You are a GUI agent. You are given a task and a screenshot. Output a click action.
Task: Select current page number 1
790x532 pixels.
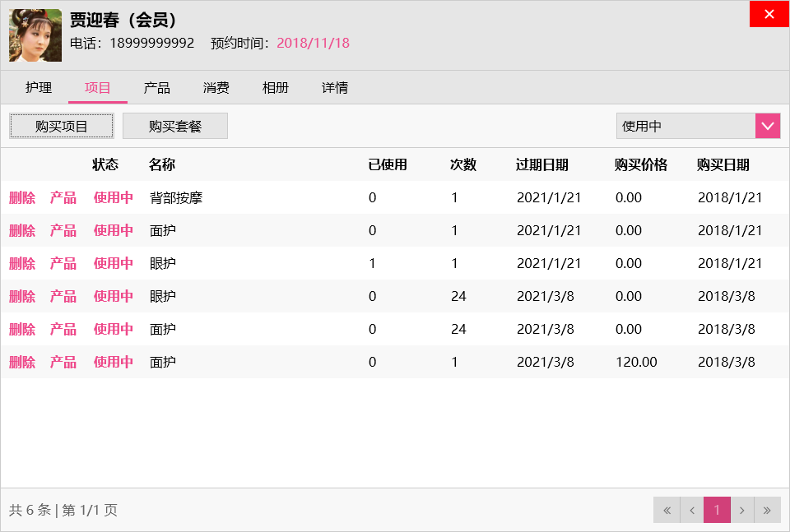coord(717,510)
